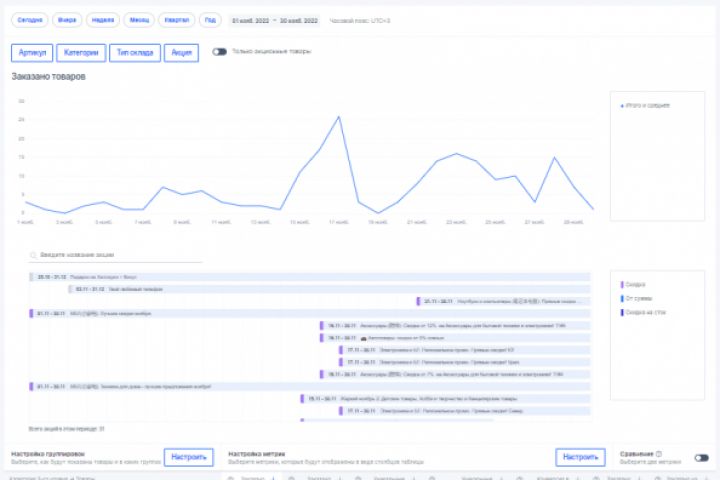Group by Тип склада
The height and width of the screenshot is (480, 720).
135,53
